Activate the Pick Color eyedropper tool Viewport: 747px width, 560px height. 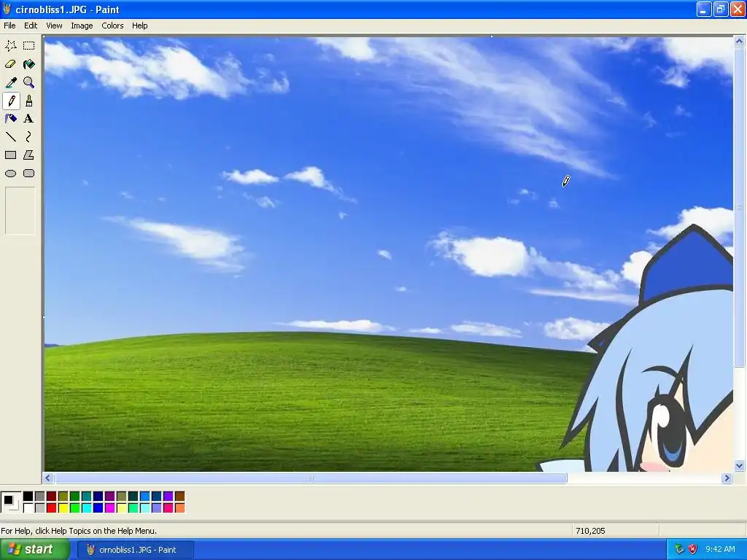coord(11,82)
